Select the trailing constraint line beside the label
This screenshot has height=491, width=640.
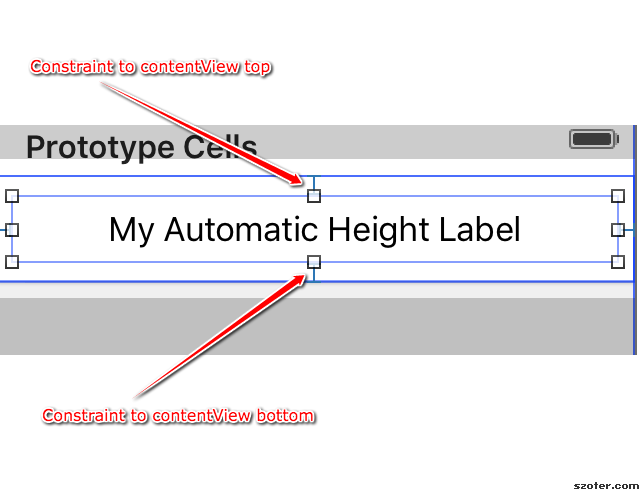[629, 230]
